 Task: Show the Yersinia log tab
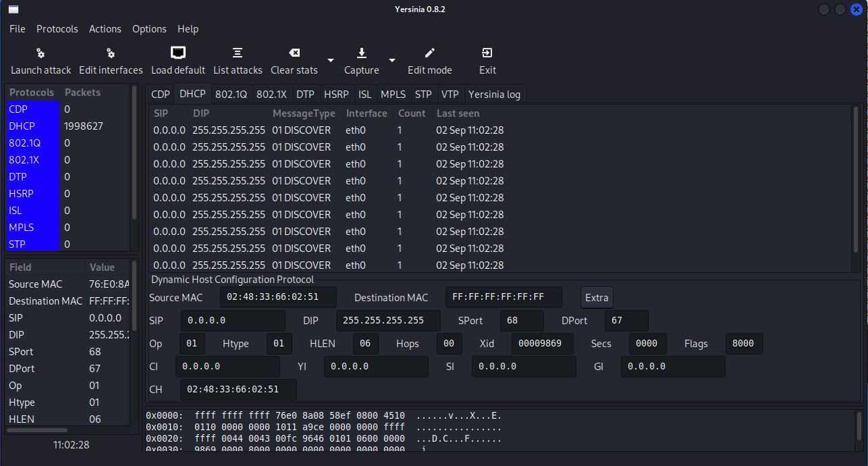494,95
